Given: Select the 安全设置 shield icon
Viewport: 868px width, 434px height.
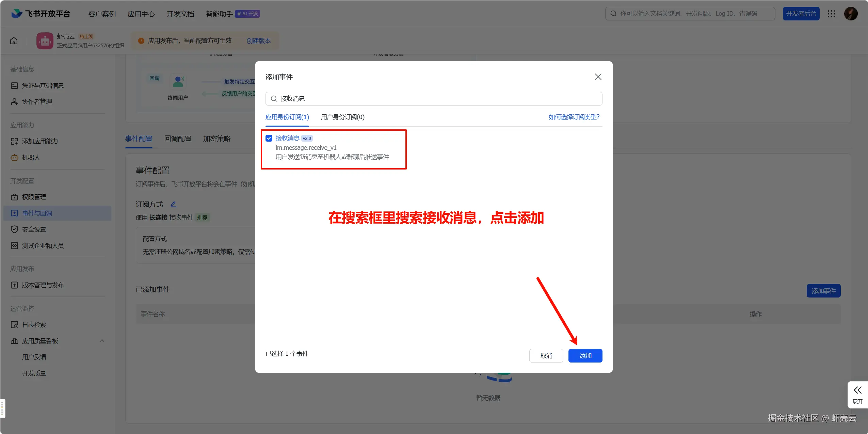Looking at the screenshot, I should 14,229.
